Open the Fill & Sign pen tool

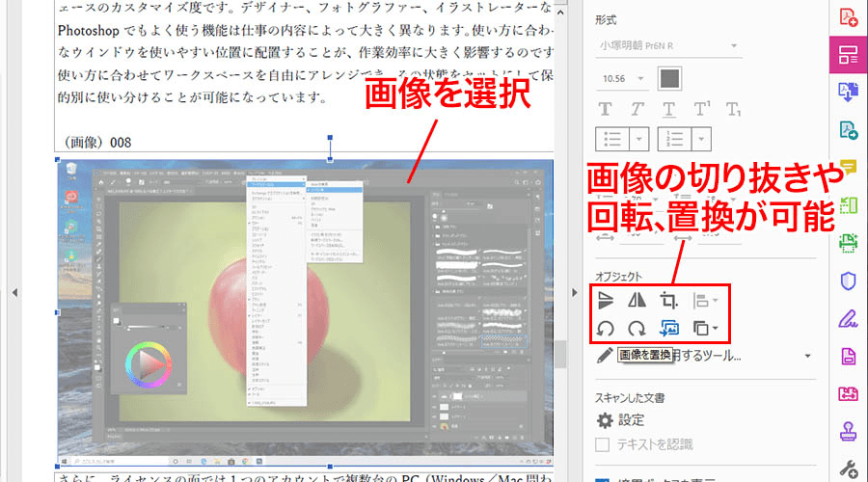[848, 318]
